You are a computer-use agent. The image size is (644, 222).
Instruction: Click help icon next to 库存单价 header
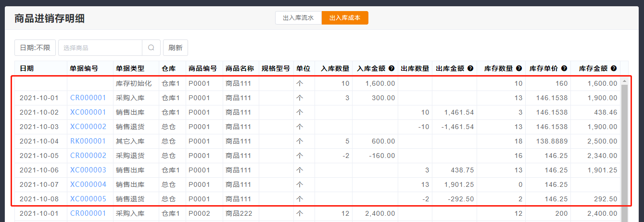(x=564, y=68)
